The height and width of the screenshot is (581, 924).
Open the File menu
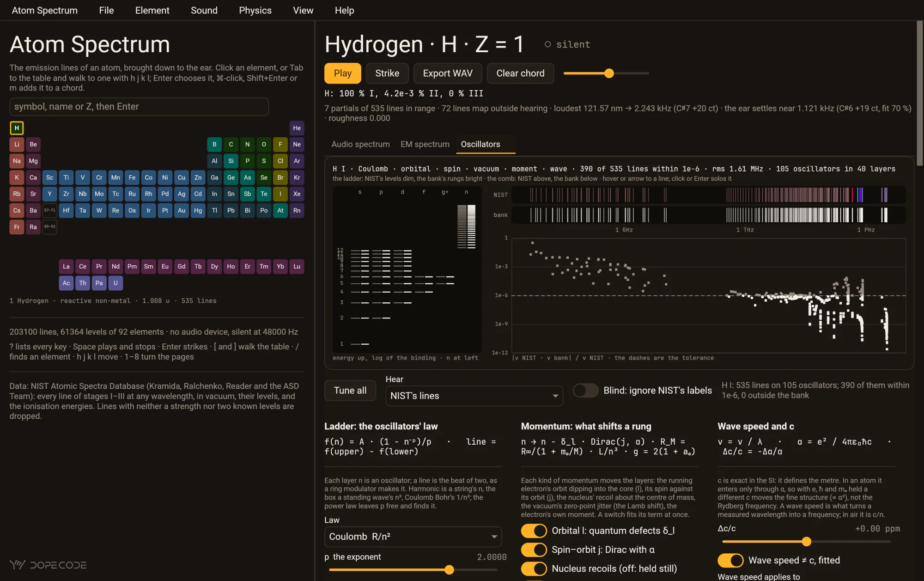[106, 10]
